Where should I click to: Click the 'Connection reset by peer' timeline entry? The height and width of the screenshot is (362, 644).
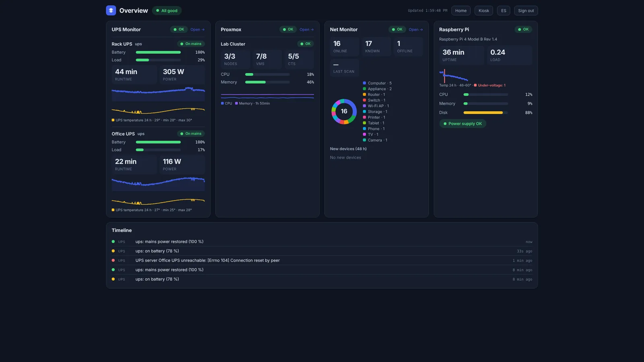pyautogui.click(x=322, y=260)
